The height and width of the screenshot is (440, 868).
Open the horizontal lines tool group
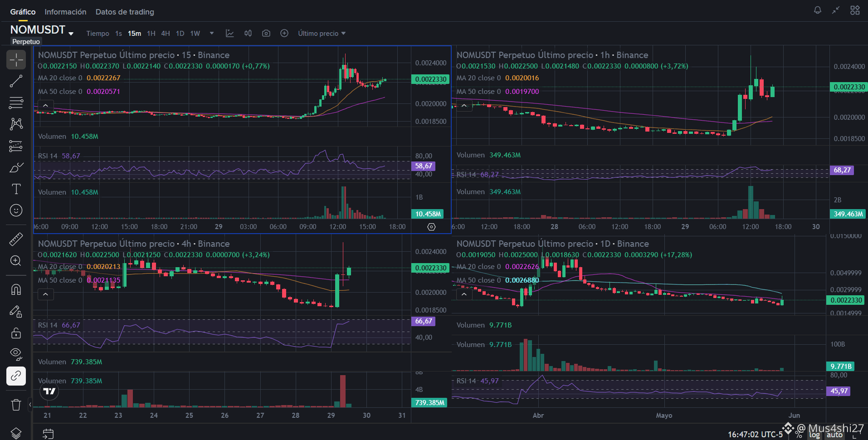click(x=16, y=103)
